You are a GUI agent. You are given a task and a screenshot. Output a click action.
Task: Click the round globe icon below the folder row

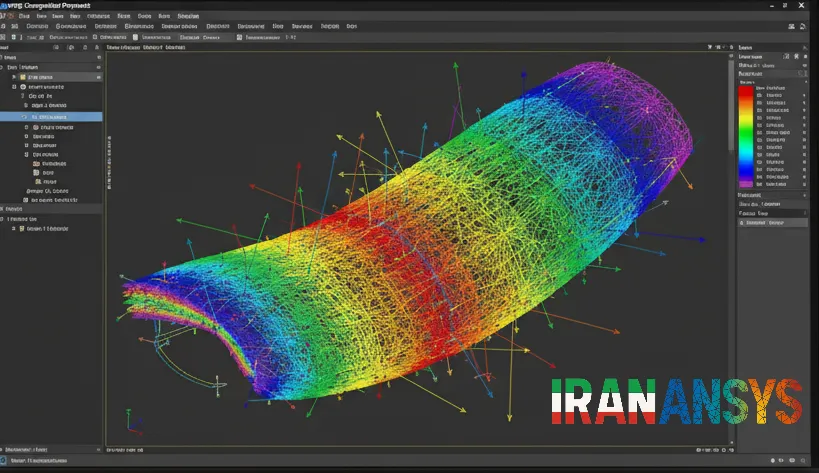pos(23,87)
